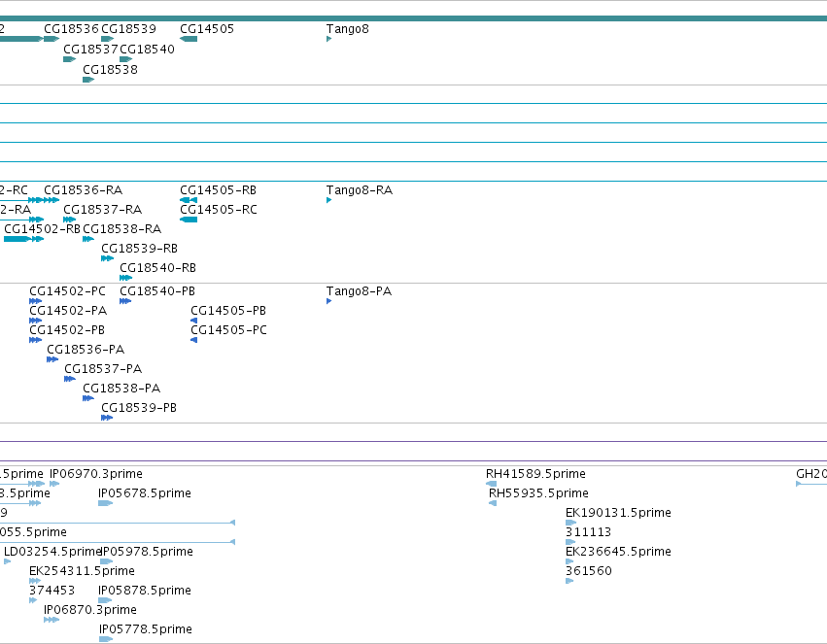The width and height of the screenshot is (827, 644).
Task: Select the Tango8 gene label
Action: point(348,29)
